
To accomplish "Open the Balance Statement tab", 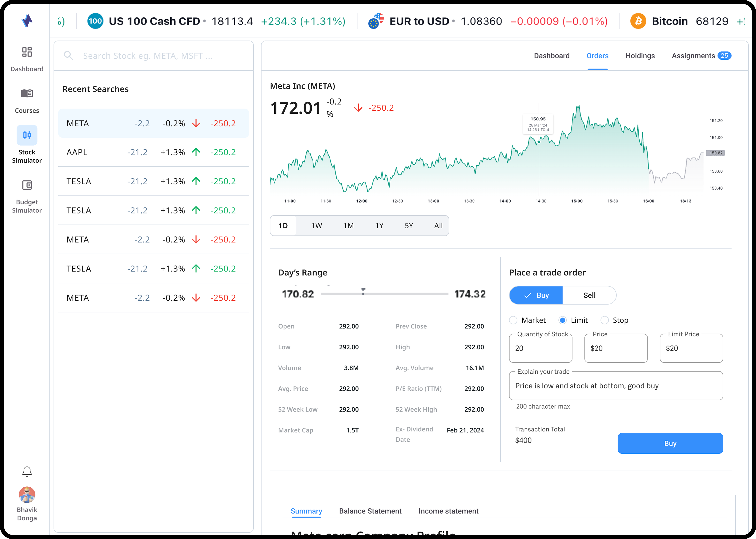I will point(370,511).
